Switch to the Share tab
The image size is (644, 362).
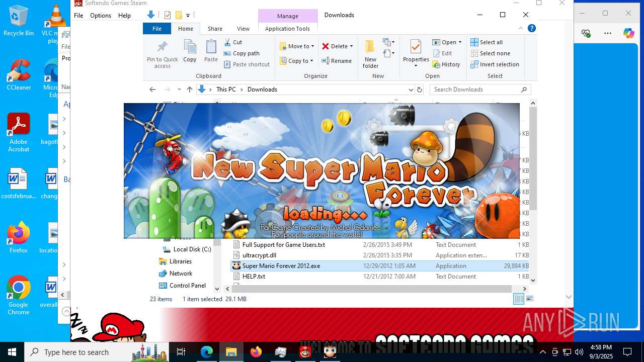(215, 29)
